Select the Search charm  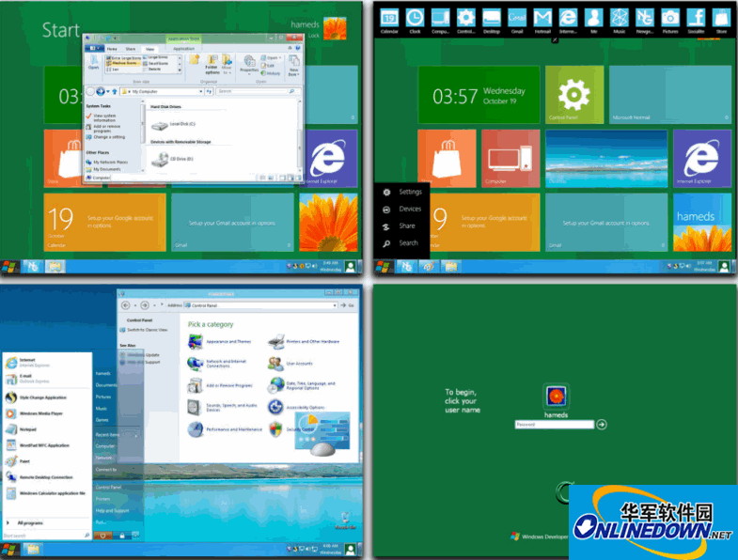[x=400, y=243]
